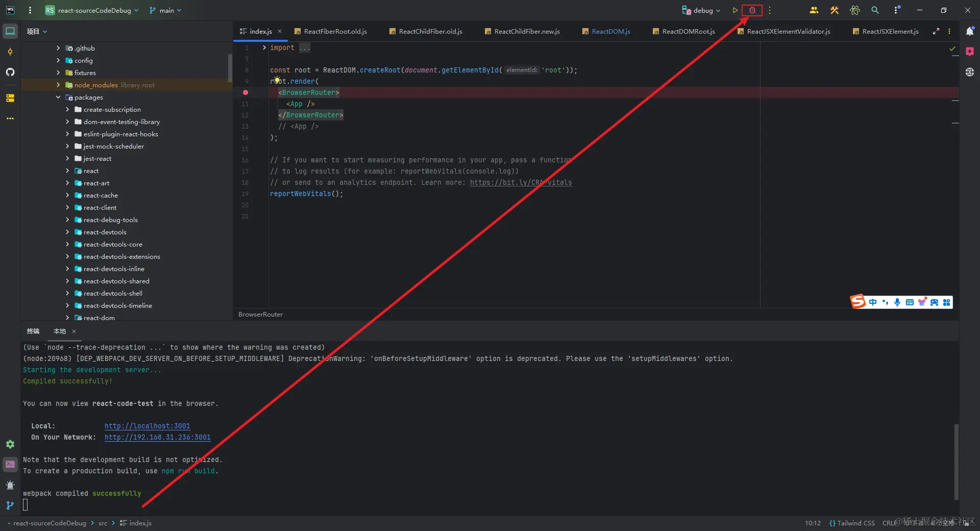Open the main branch dropdown
This screenshot has height=531, width=980.
165,10
